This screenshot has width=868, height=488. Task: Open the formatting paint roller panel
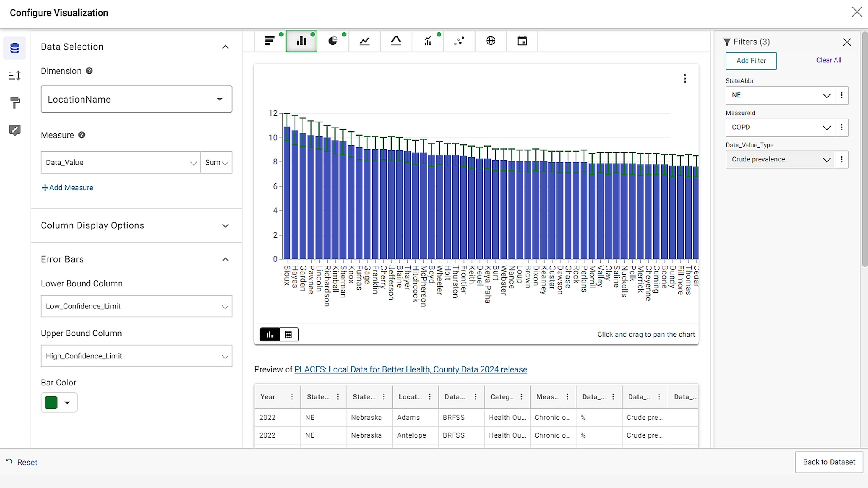(x=15, y=103)
